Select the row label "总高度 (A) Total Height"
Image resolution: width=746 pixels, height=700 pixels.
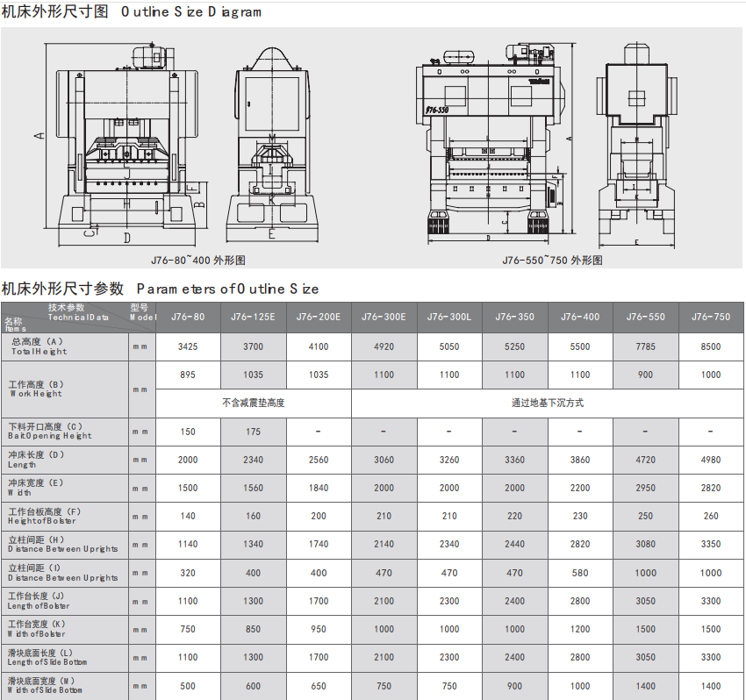pos(39,346)
